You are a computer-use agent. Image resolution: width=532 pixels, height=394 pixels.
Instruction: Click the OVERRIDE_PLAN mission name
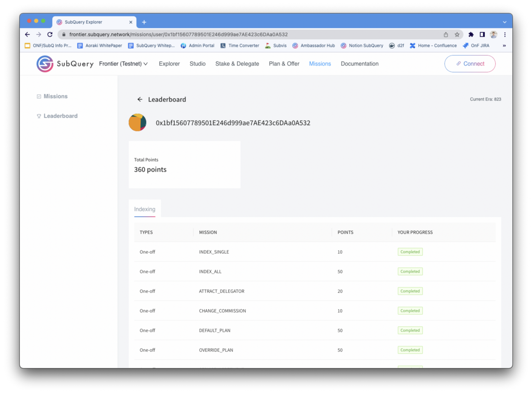(216, 350)
